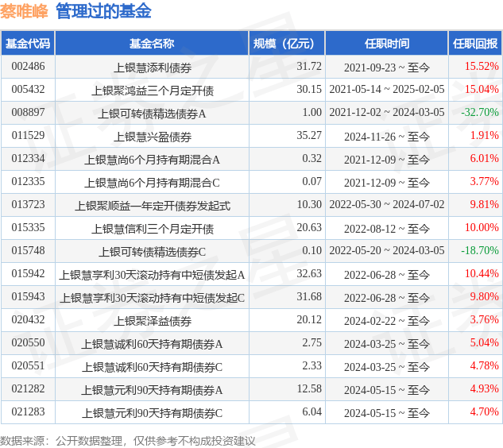Click the 35.27 scale value

pos(309,136)
